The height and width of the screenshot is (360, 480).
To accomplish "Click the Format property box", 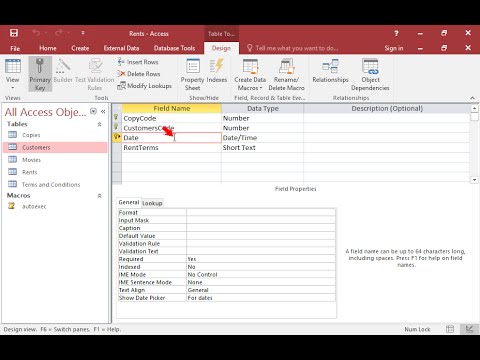I will [261, 212].
